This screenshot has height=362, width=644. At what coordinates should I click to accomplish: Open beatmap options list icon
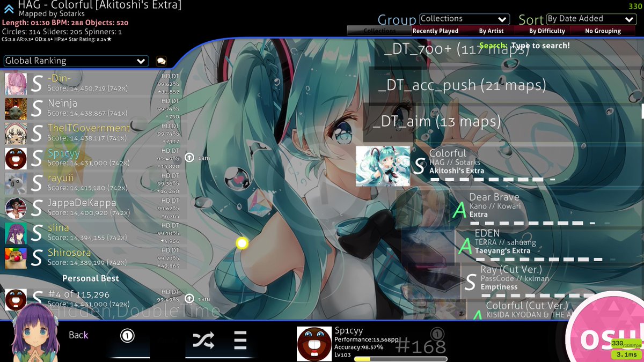click(x=240, y=340)
